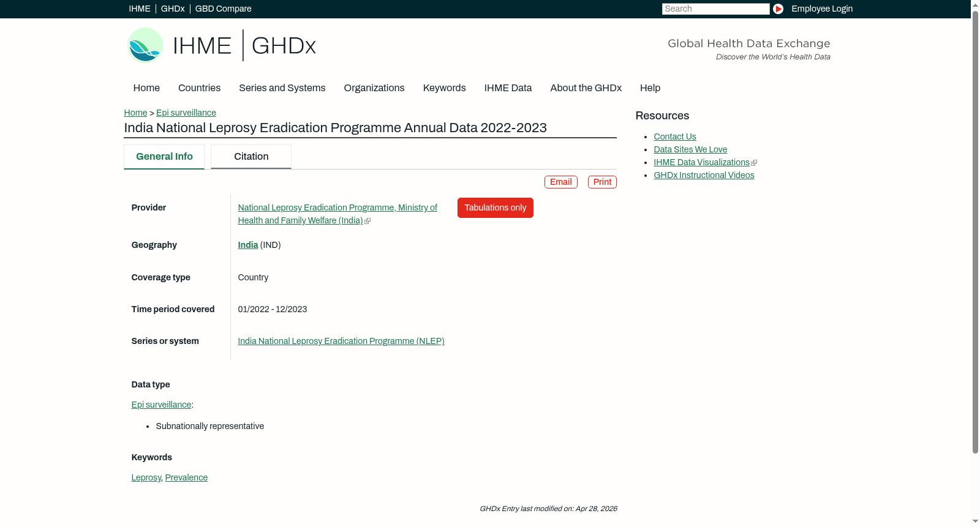Click the time period value 01/2022 - 12/2023

point(273,309)
